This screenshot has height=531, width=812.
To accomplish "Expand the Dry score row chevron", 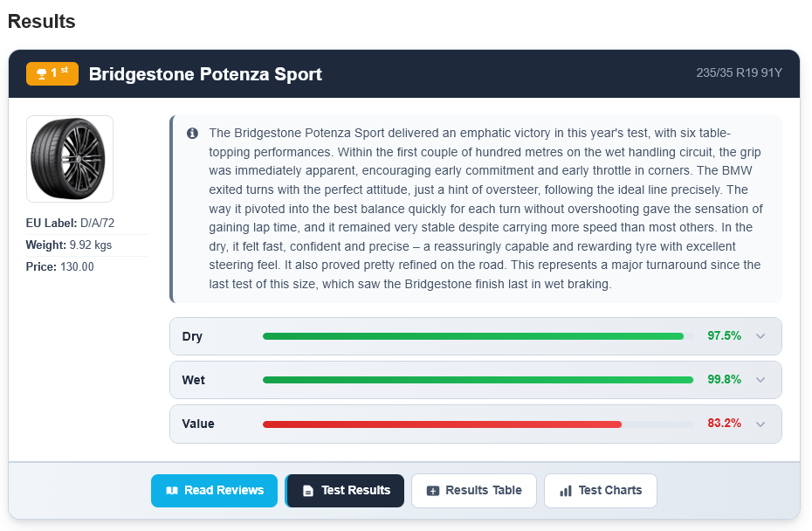I will coord(760,336).
